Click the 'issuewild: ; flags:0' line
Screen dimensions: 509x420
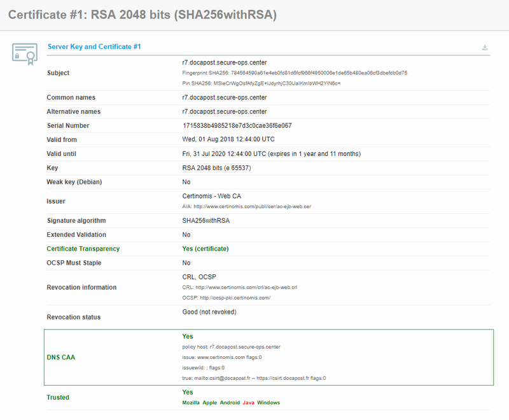pyautogui.click(x=203, y=368)
